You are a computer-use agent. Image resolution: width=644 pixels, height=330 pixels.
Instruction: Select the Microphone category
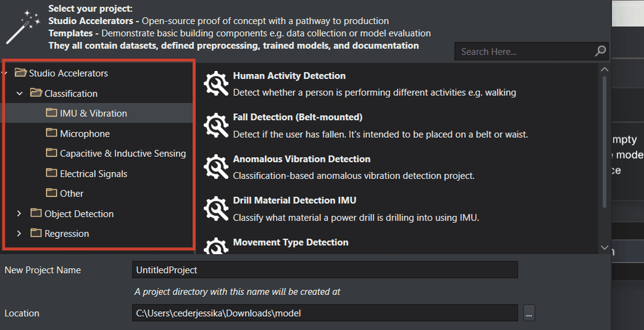(85, 134)
